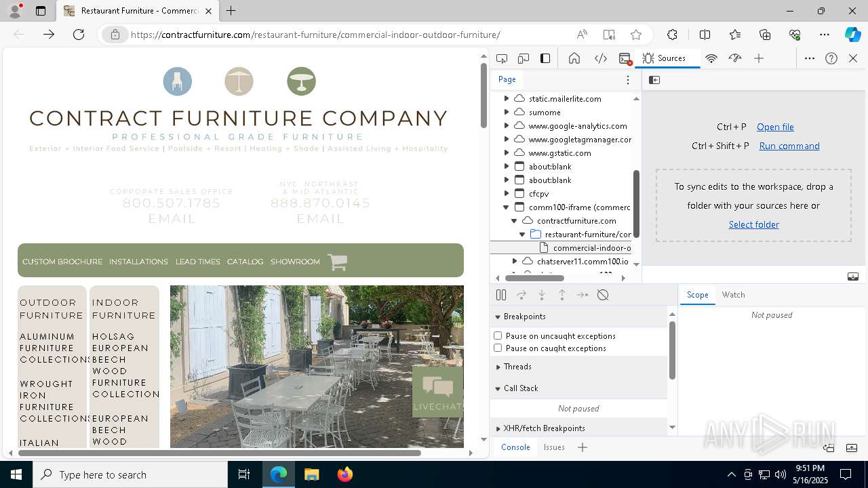Switch to the Watch tab

pyautogui.click(x=733, y=295)
